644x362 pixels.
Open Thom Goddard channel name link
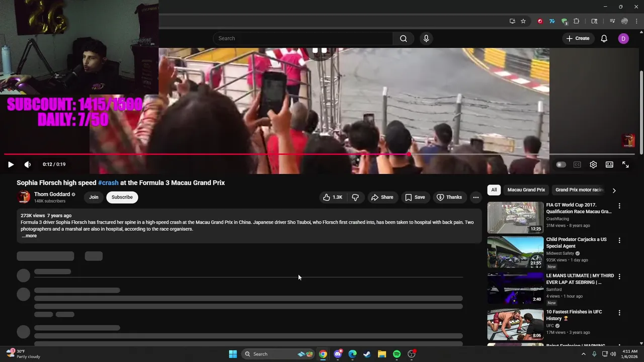[52, 194]
